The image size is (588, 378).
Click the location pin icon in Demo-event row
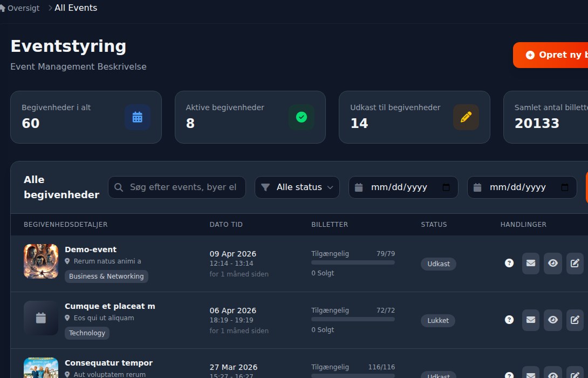point(67,261)
